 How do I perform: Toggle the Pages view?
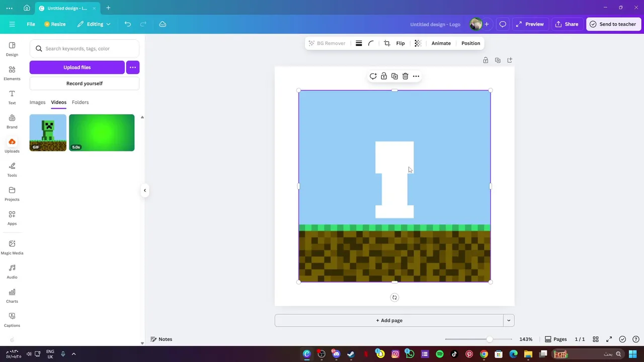pos(556,339)
